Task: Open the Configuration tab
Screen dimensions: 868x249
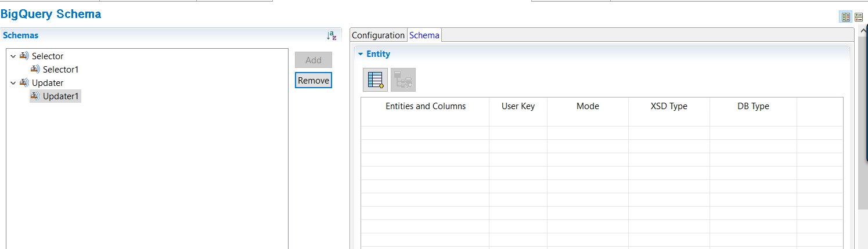Action: 379,35
